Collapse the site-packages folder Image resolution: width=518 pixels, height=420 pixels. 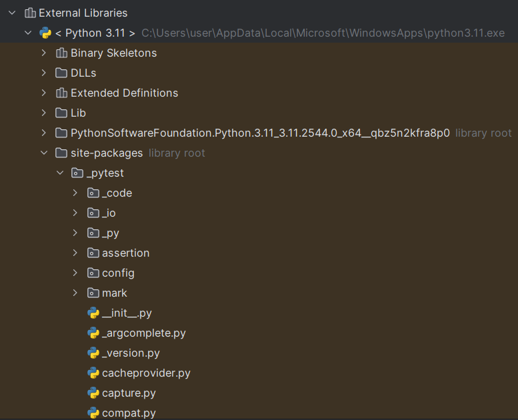tap(44, 153)
